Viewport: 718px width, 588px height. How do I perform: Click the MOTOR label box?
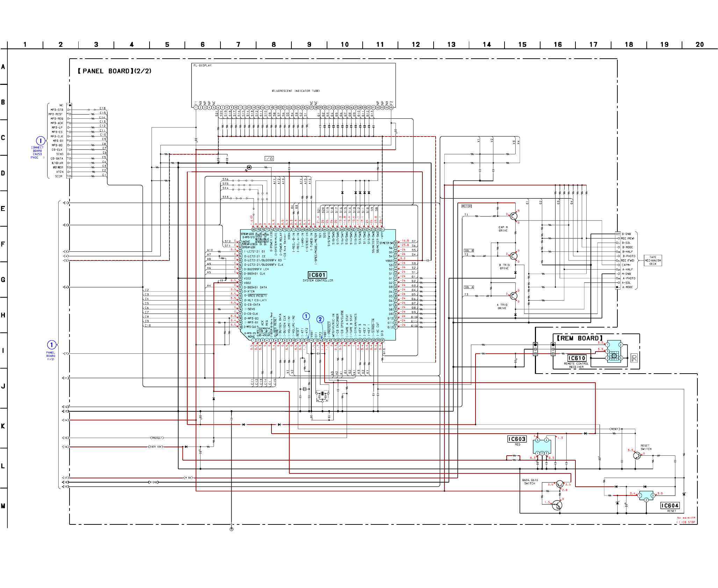pos(466,206)
